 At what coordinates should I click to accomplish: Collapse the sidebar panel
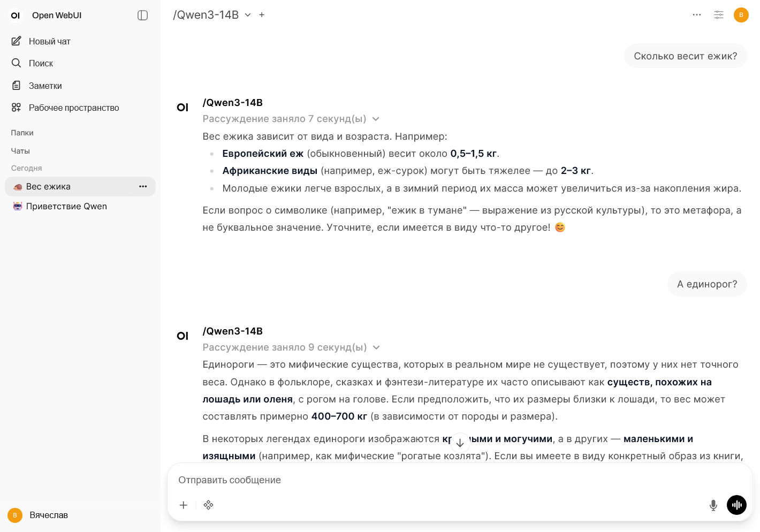142,15
